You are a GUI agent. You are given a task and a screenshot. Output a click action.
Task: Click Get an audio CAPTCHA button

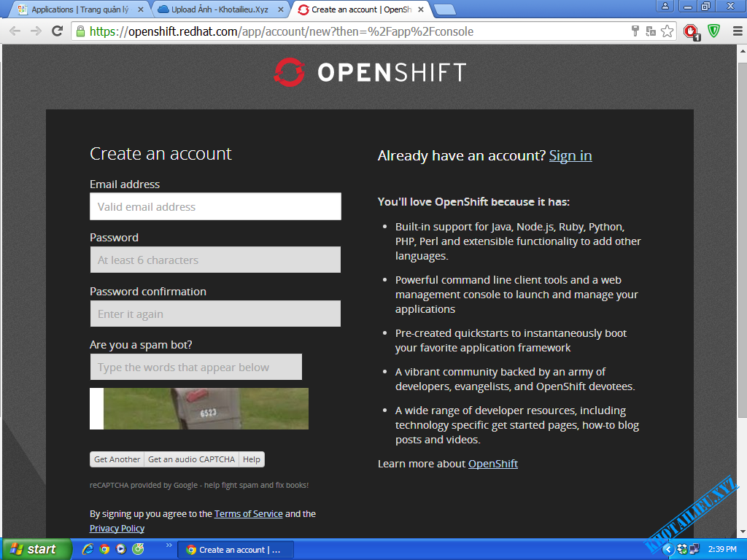[x=191, y=459]
